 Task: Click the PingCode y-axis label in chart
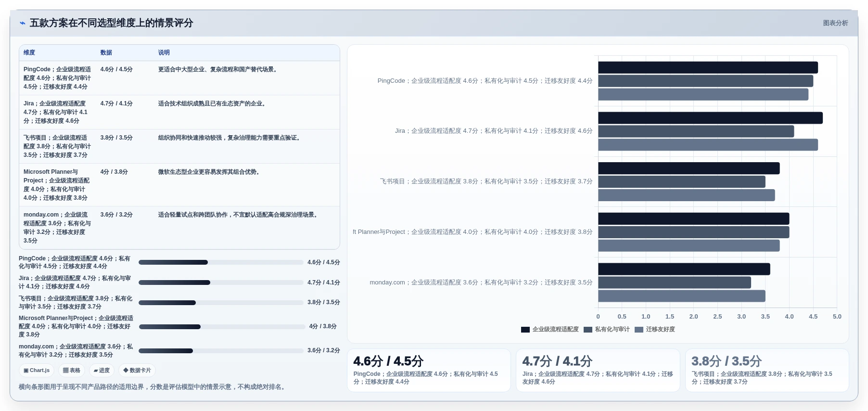(485, 81)
